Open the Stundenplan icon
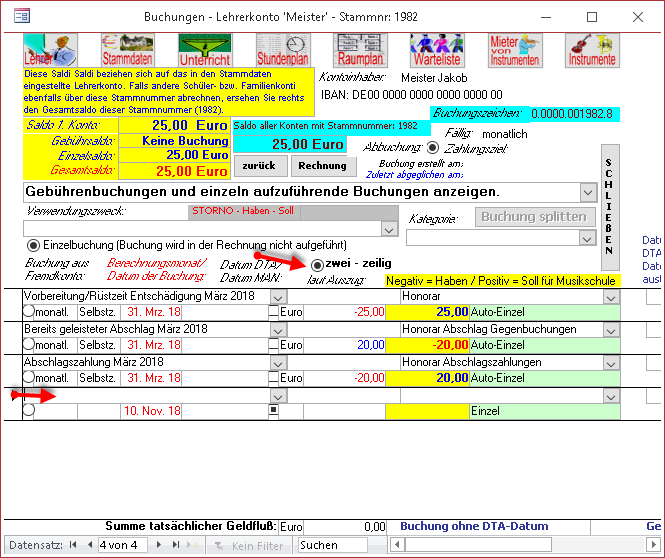The image size is (665, 558). (x=281, y=49)
